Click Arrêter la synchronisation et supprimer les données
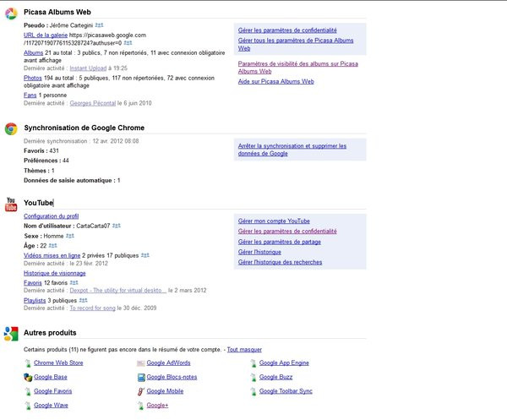Screen dimensions: 507x420 pyautogui.click(x=292, y=150)
